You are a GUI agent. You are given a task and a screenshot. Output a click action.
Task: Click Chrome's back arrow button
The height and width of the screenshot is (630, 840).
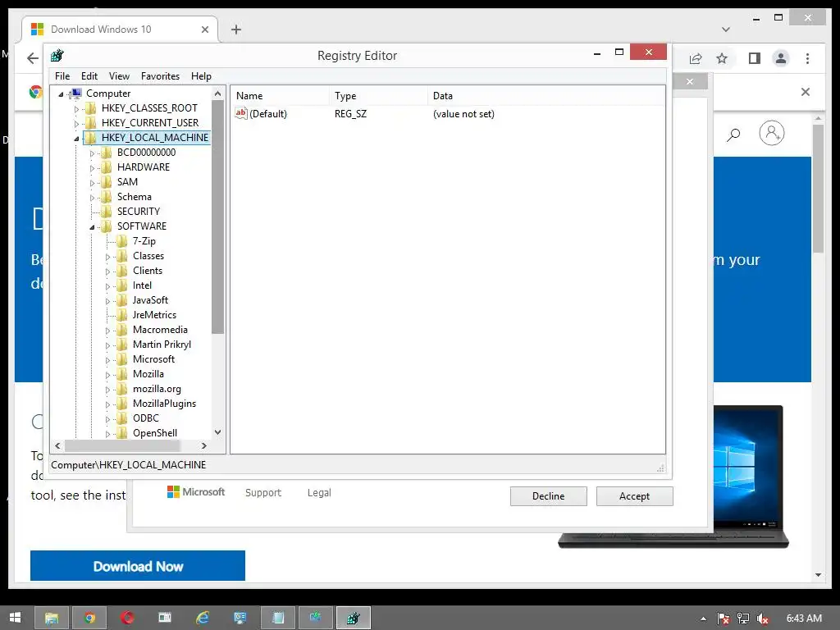click(x=33, y=58)
